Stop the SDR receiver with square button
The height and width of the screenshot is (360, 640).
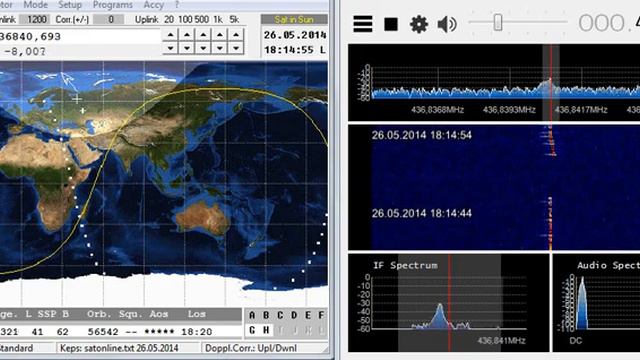(391, 24)
